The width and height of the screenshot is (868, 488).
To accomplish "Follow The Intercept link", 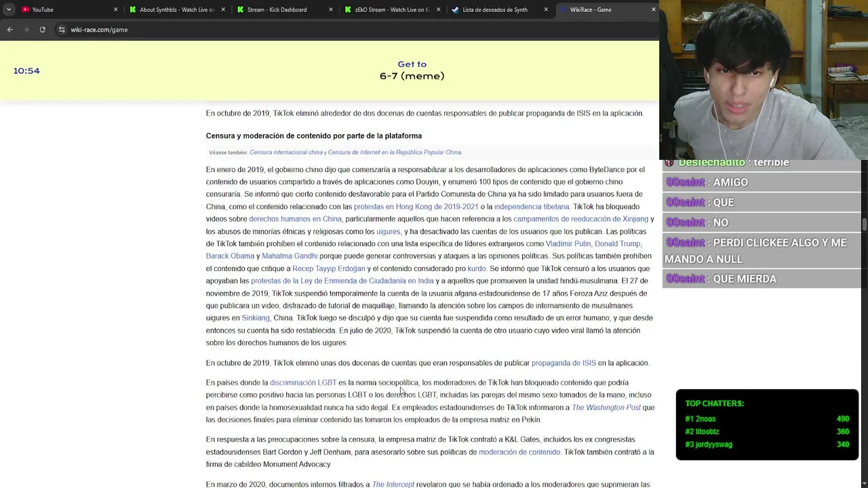I will pyautogui.click(x=393, y=485).
